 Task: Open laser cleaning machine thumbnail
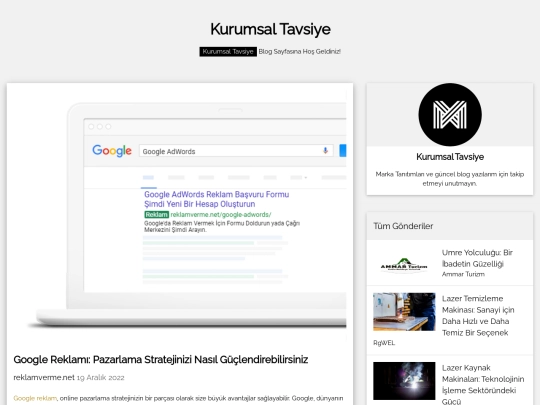pos(404,312)
